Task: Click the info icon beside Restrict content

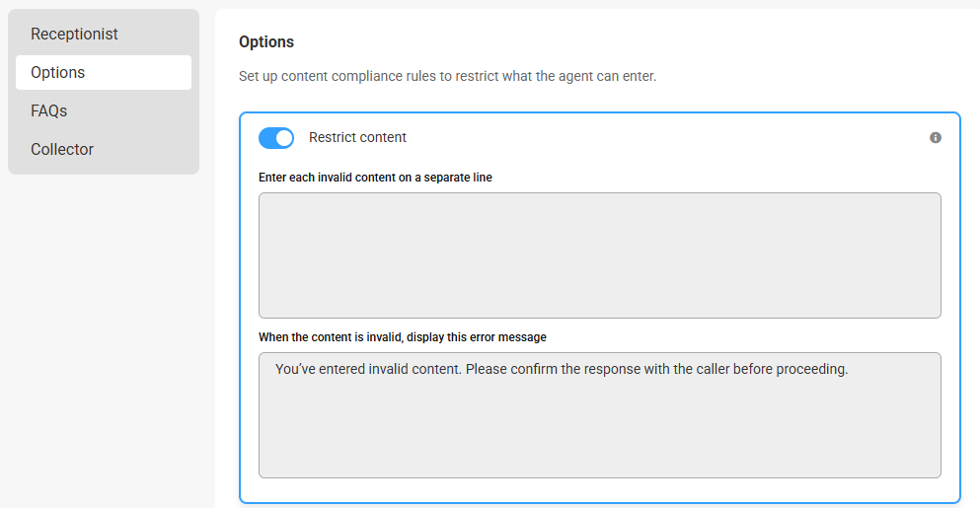Action: 935,137
